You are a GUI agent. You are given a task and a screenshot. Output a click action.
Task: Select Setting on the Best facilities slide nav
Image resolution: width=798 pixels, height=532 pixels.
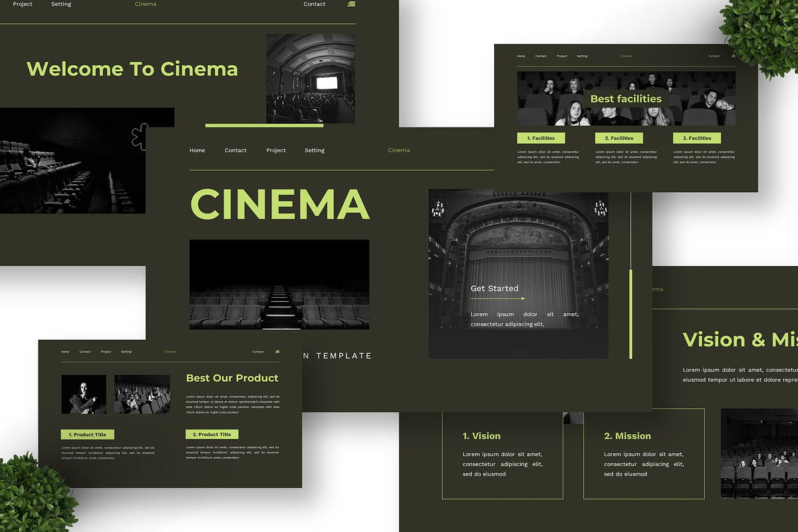(x=582, y=56)
